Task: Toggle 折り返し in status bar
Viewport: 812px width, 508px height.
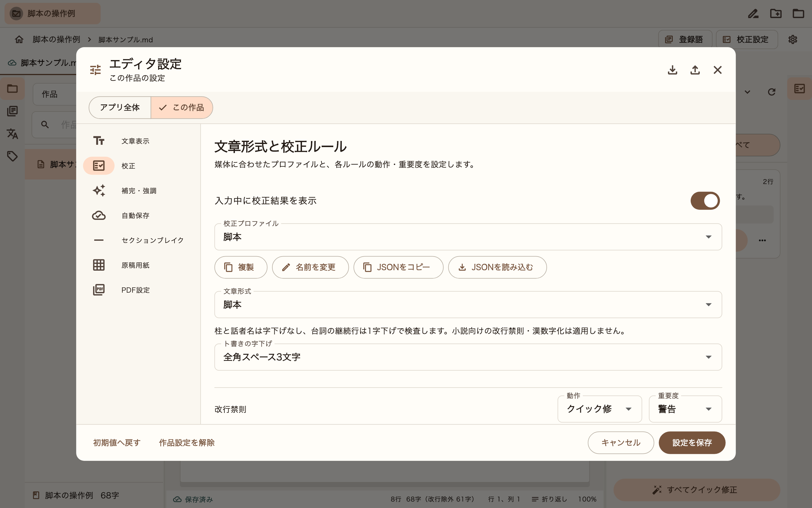Action: (x=549, y=499)
